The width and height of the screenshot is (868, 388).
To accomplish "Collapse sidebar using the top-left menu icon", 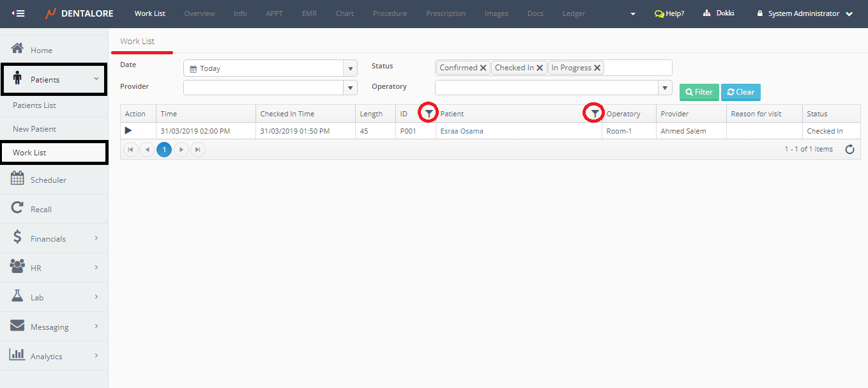I will tap(19, 13).
